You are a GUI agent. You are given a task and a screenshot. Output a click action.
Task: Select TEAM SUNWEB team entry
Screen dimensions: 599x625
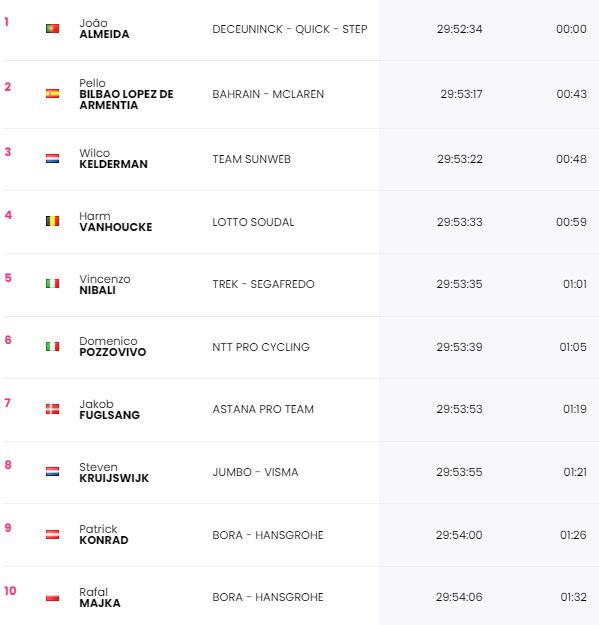(251, 159)
